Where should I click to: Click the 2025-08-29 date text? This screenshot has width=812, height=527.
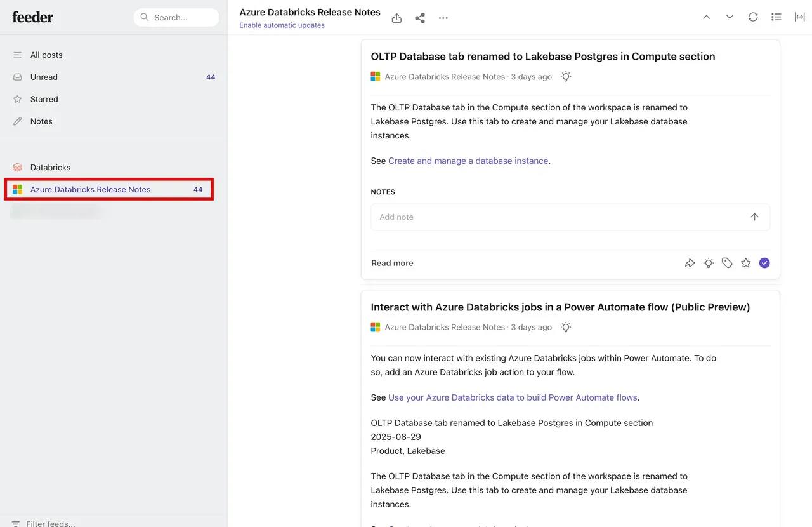point(396,437)
